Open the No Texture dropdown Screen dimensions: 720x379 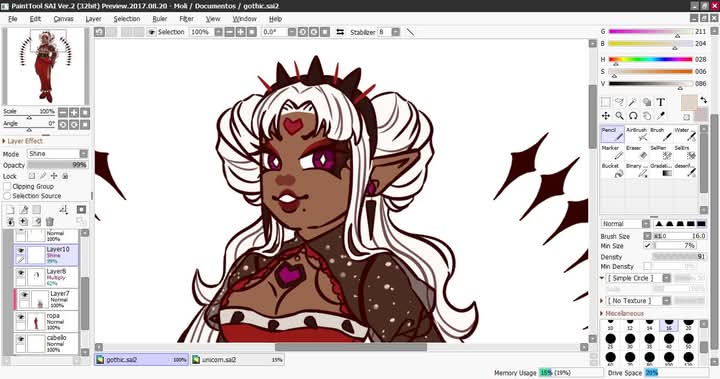click(666, 300)
